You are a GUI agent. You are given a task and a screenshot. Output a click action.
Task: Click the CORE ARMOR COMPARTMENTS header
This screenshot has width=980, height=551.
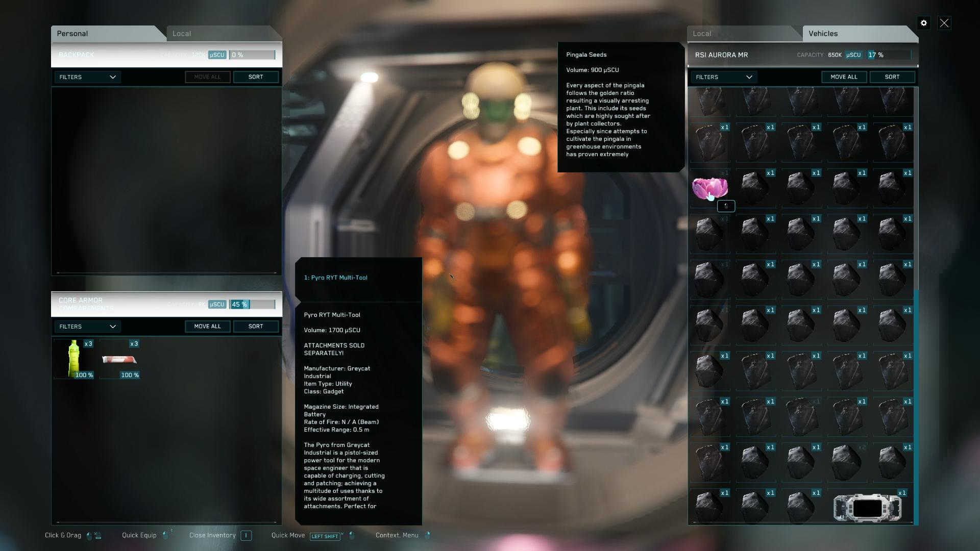pyautogui.click(x=166, y=304)
